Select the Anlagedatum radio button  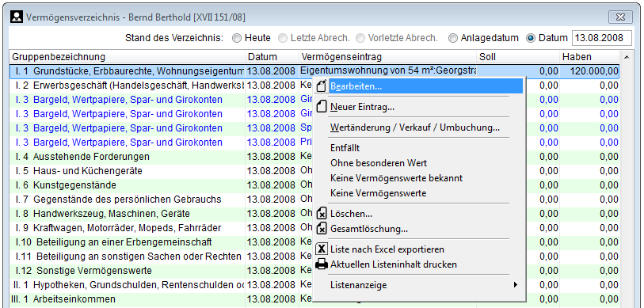coord(452,38)
